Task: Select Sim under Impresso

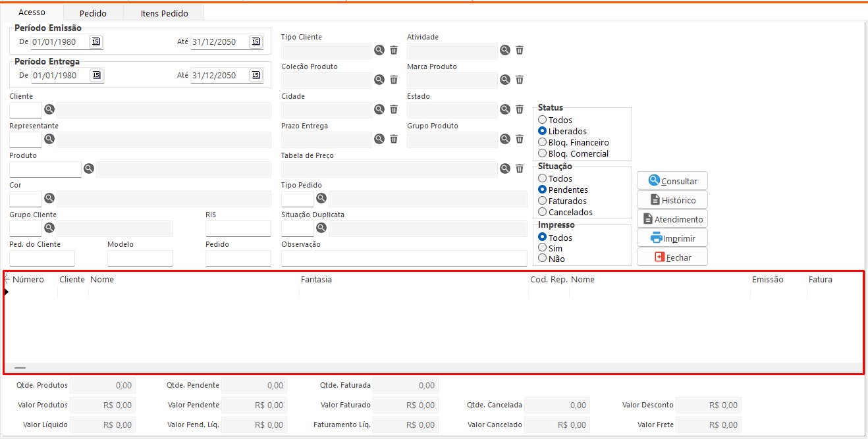Action: coord(543,248)
